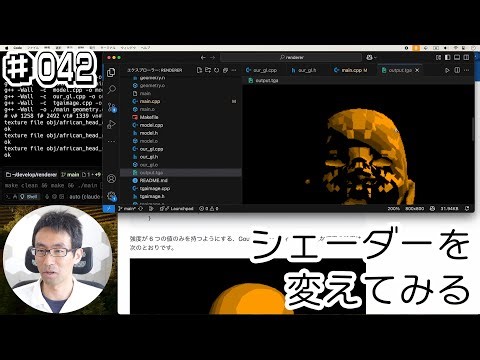The width and height of the screenshot is (480, 360).
Task: Switch to the our_gl.cpp tab
Action: 262,70
